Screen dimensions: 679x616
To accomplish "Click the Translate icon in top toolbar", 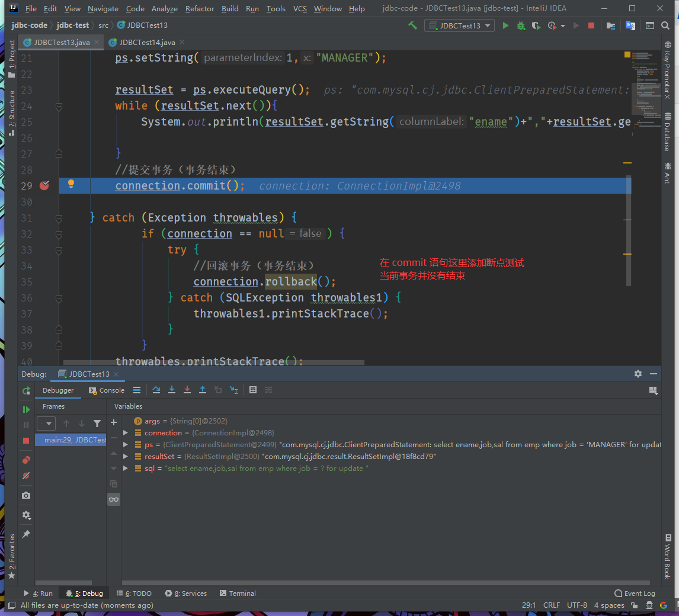I will pos(630,26).
